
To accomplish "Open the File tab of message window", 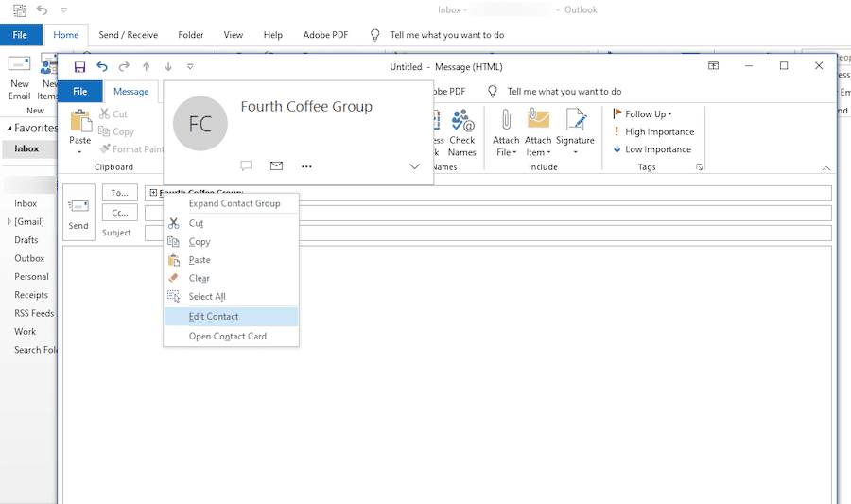I will coord(80,91).
